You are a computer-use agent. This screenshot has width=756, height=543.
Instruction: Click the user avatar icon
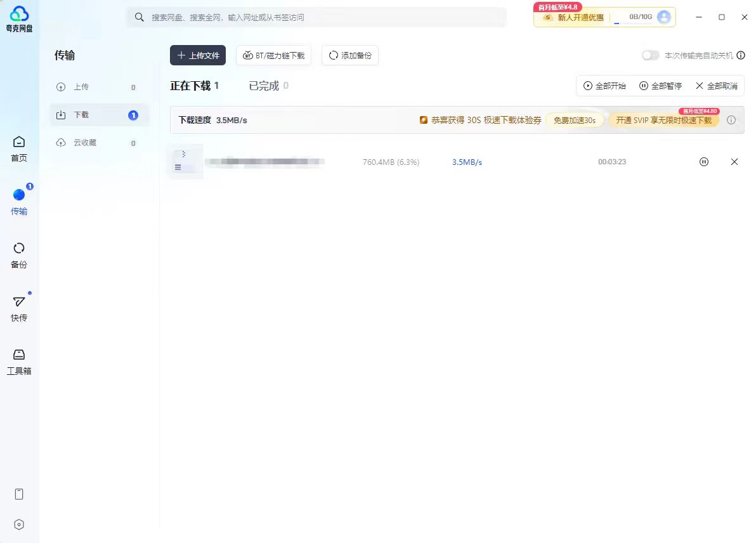pos(664,17)
